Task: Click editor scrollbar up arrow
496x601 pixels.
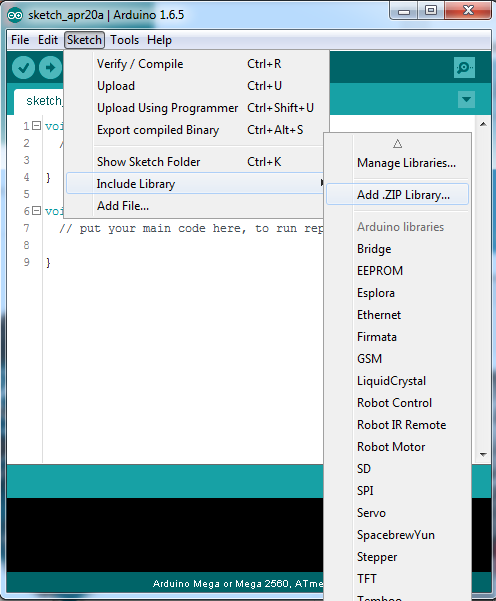Action: coord(483,124)
